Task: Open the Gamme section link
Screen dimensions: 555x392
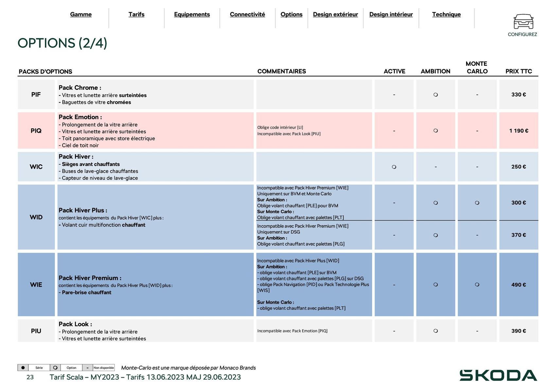Action: pyautogui.click(x=81, y=14)
